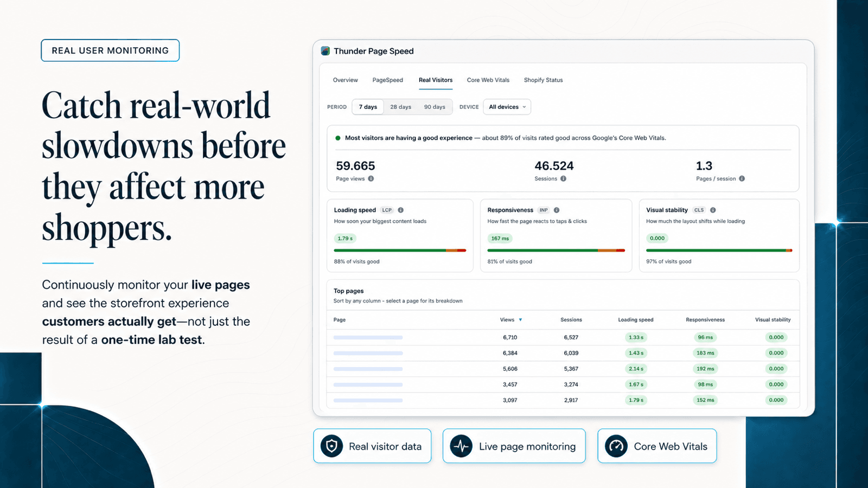Select the page row with 6,710 views
868x488 pixels.
click(x=563, y=337)
